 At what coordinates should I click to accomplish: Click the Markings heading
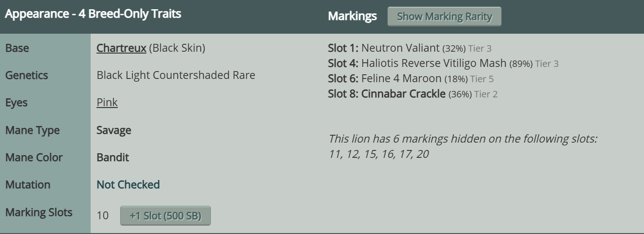pyautogui.click(x=352, y=16)
